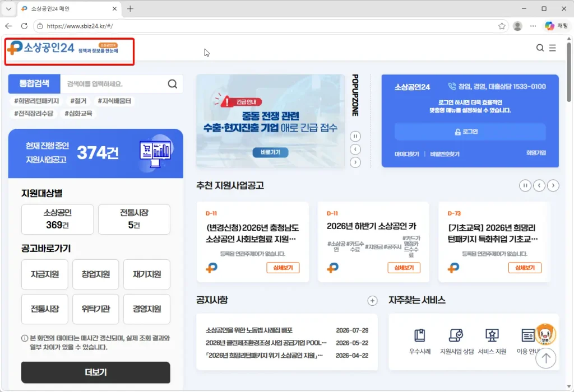Click the #지식배움터 hashtag

[x=114, y=101]
